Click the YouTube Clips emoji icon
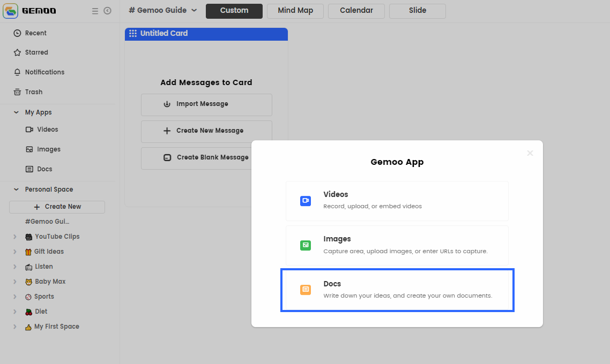This screenshot has height=364, width=610. coord(29,237)
